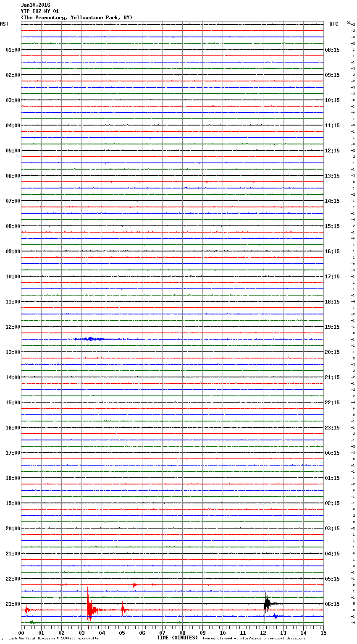
Task: Select the 02:00 MST time label
Action: pos(13,75)
